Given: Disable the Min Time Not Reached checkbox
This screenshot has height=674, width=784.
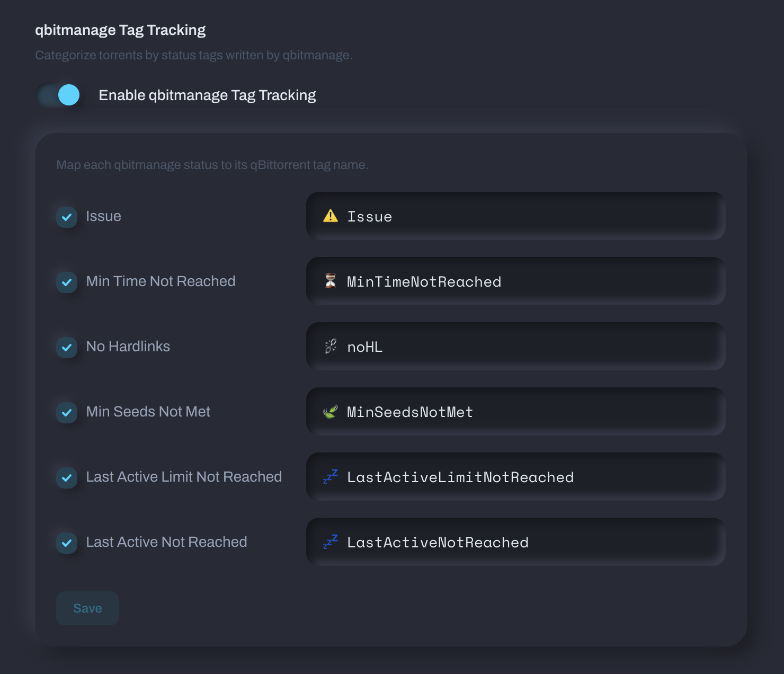Looking at the screenshot, I should pos(66,282).
